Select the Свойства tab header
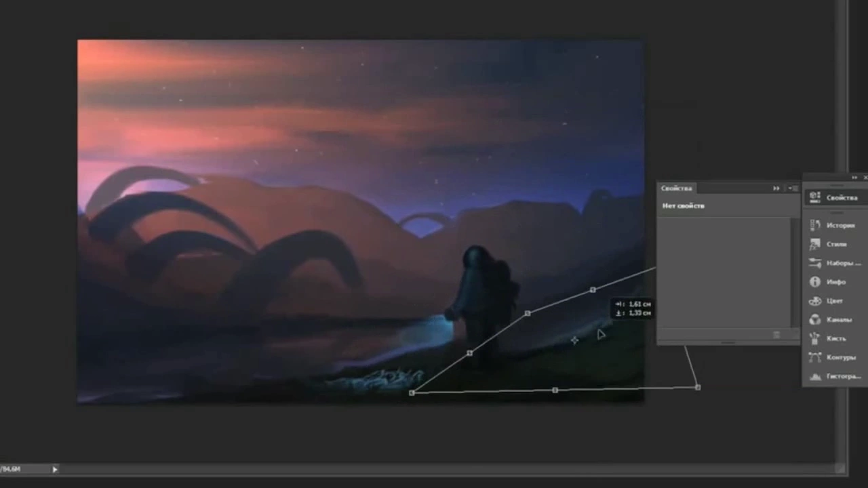Screen dimensions: 868x488 click(676, 188)
